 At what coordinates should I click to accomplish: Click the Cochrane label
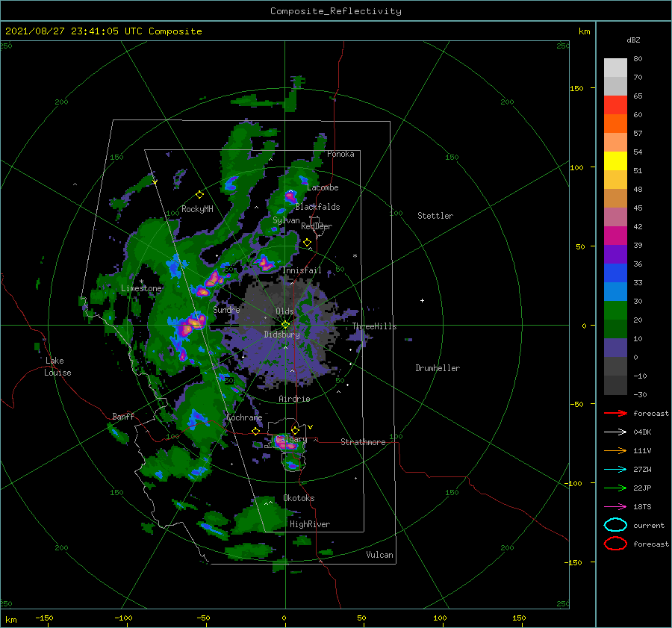pyautogui.click(x=244, y=417)
